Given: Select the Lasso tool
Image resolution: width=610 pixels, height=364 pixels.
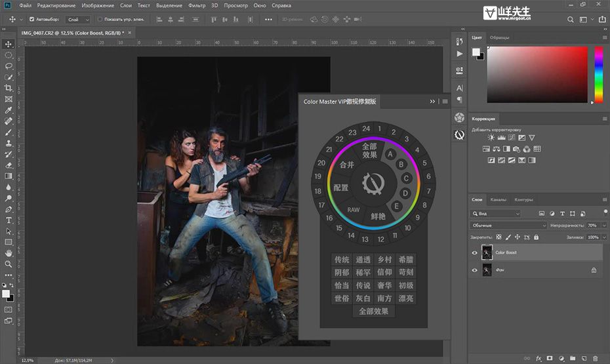Looking at the screenshot, I should click(8, 66).
